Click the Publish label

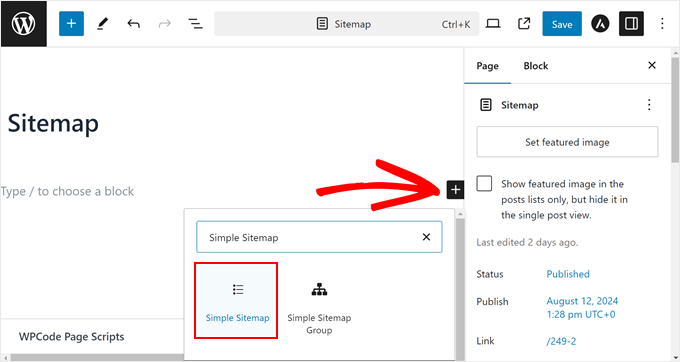click(492, 302)
